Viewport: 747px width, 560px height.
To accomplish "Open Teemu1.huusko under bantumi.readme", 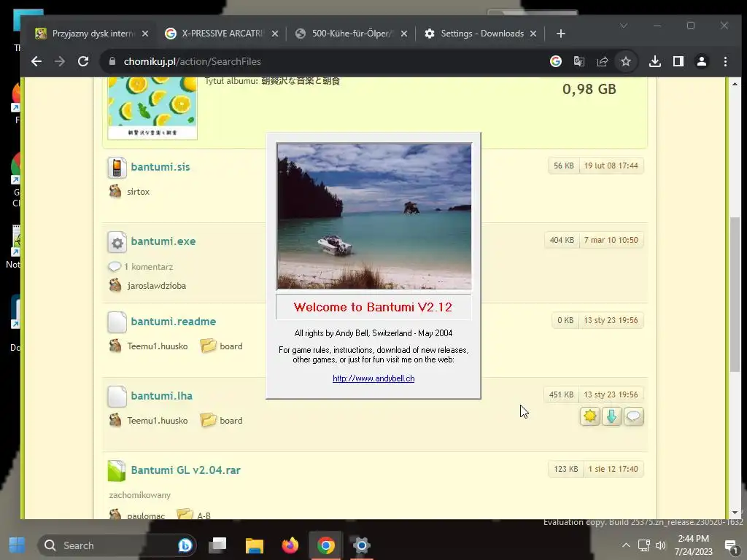I will (x=158, y=346).
